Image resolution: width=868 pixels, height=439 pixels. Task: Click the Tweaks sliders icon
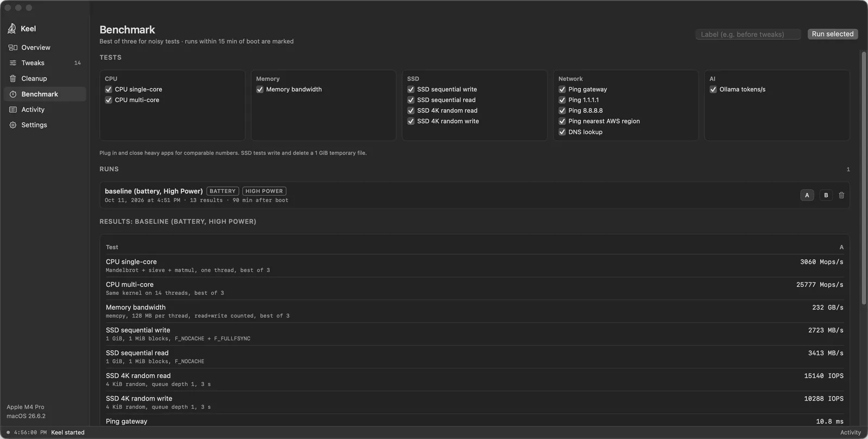(13, 63)
